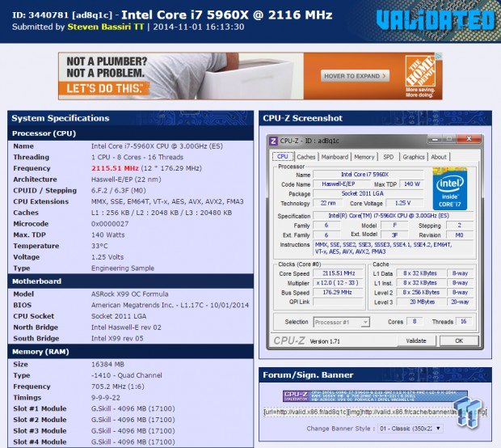Click the AdChoices icon on banner ad
This screenshot has width=501, height=448.
pyautogui.click(x=440, y=56)
